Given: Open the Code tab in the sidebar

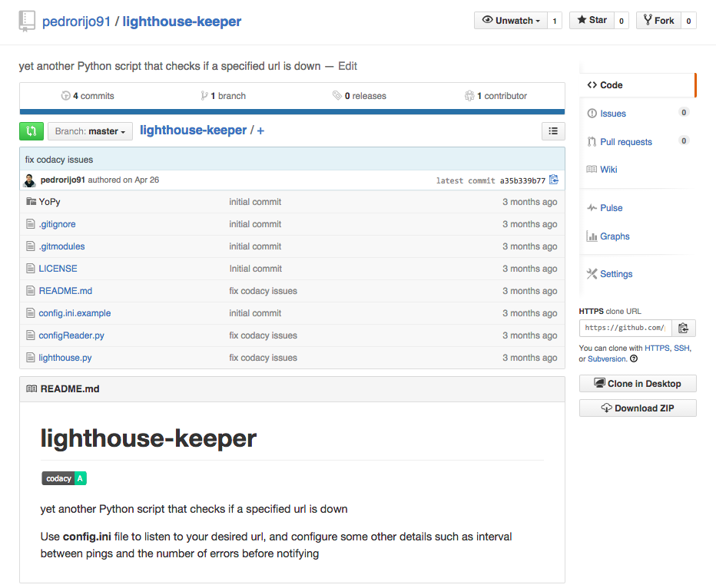Looking at the screenshot, I should click(638, 85).
